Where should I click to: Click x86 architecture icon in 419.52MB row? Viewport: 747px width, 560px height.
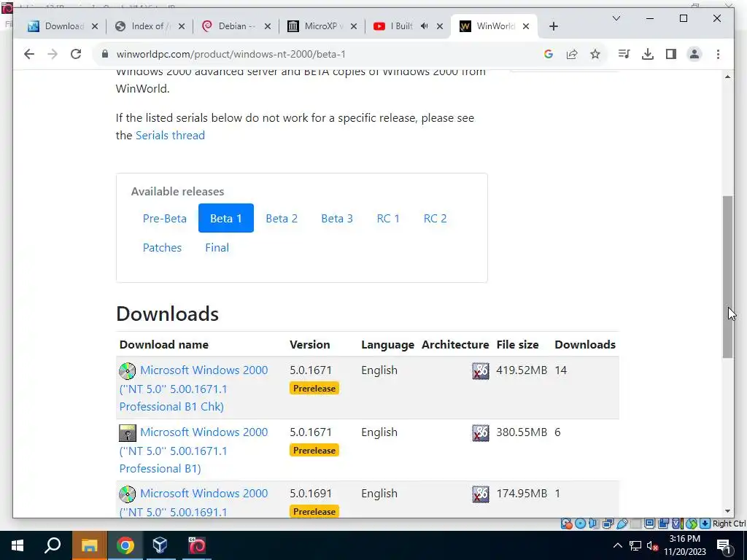(480, 371)
